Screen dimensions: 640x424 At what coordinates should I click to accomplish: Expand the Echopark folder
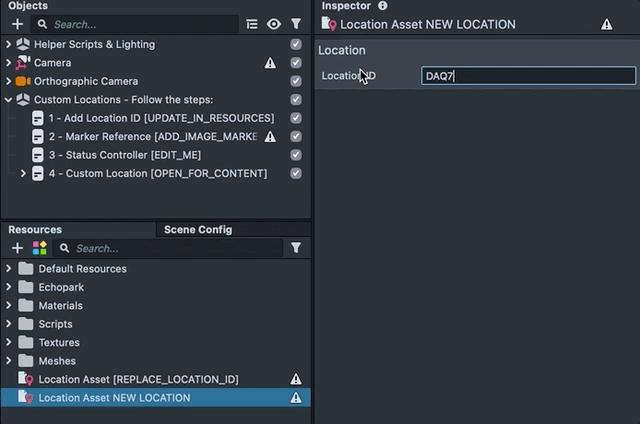tap(9, 287)
